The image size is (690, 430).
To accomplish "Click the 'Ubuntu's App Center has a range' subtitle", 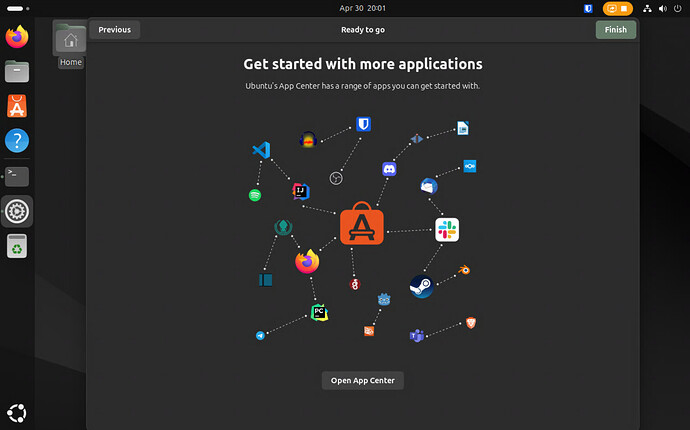I will 363,86.
